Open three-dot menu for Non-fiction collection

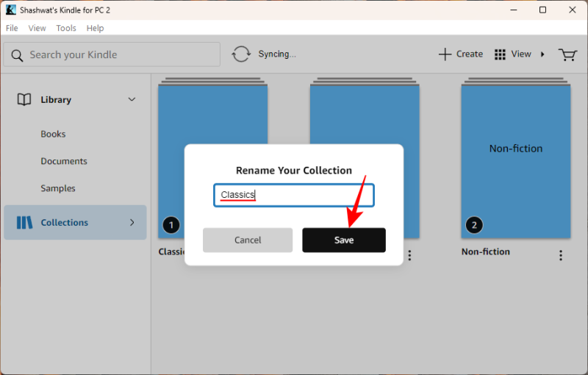pos(561,255)
